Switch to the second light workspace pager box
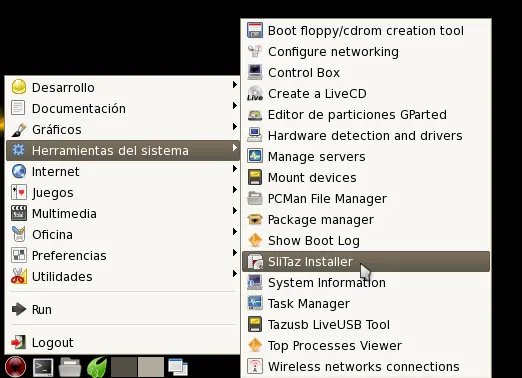522x378 pixels. click(x=151, y=367)
